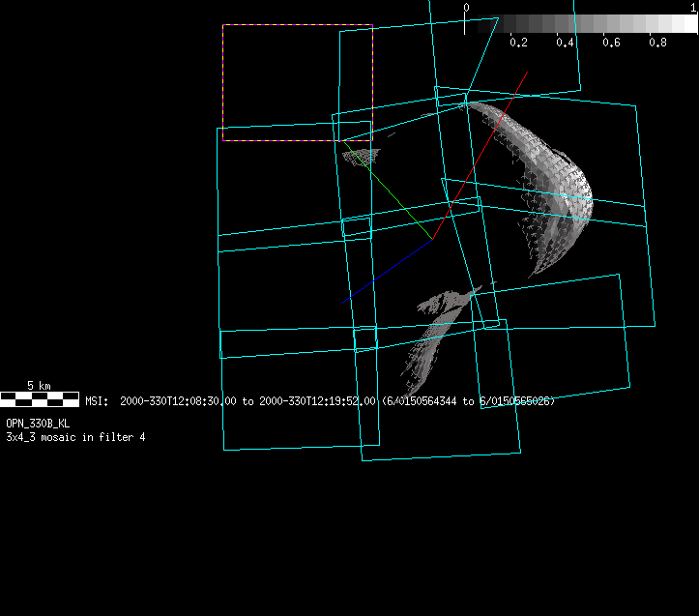
Task: Click the '5 km' scale label text
Action: (39, 385)
